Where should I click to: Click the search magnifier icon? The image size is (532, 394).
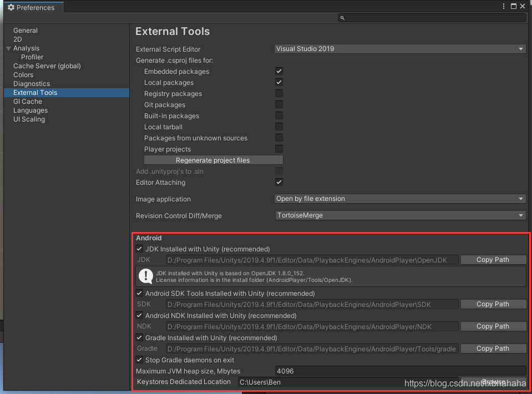point(342,18)
